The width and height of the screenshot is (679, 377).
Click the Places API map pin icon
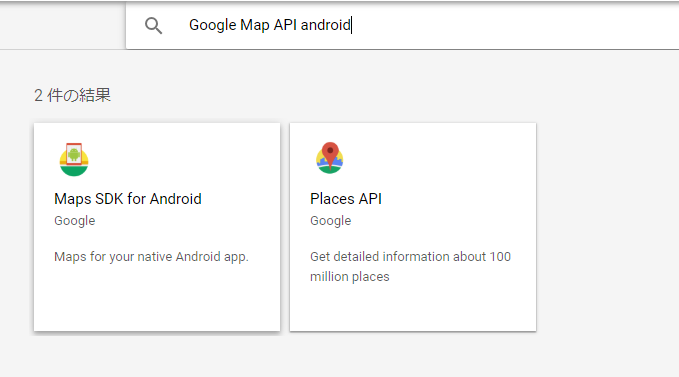click(x=330, y=158)
